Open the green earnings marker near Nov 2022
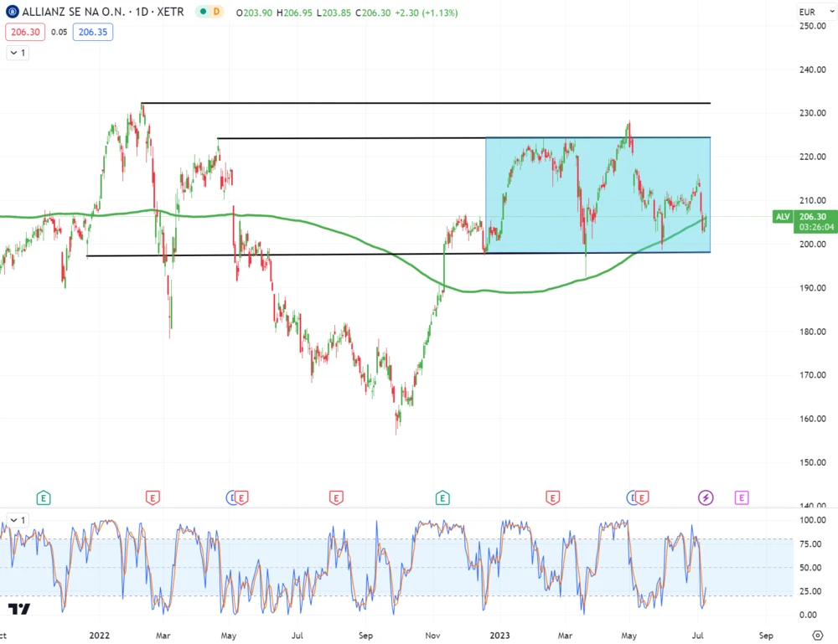This screenshot has height=644, width=838. click(442, 498)
